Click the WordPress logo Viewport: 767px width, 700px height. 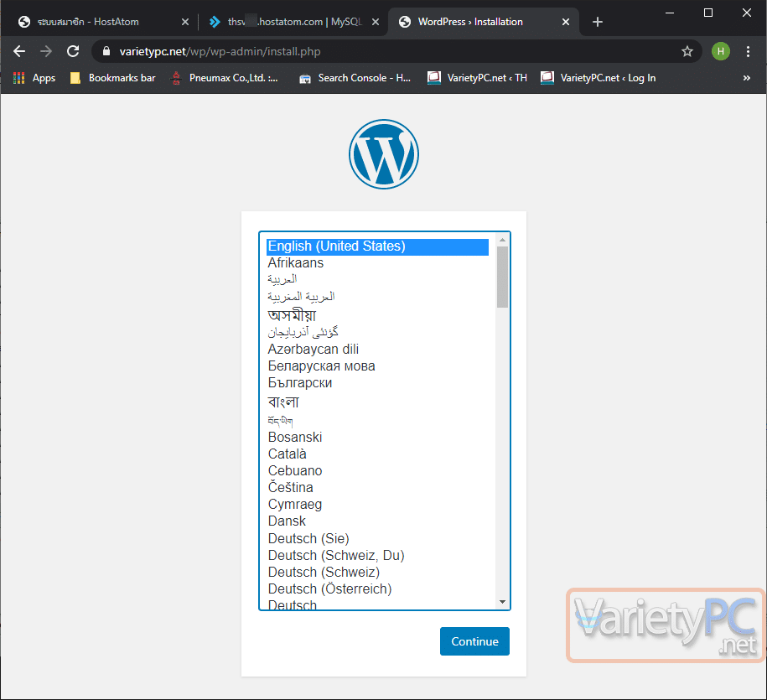384,154
